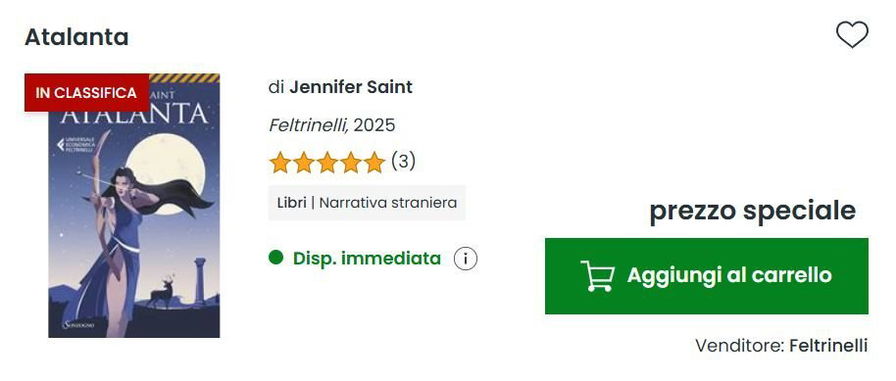Click the first rating star
This screenshot has width=896, height=381.
point(280,163)
